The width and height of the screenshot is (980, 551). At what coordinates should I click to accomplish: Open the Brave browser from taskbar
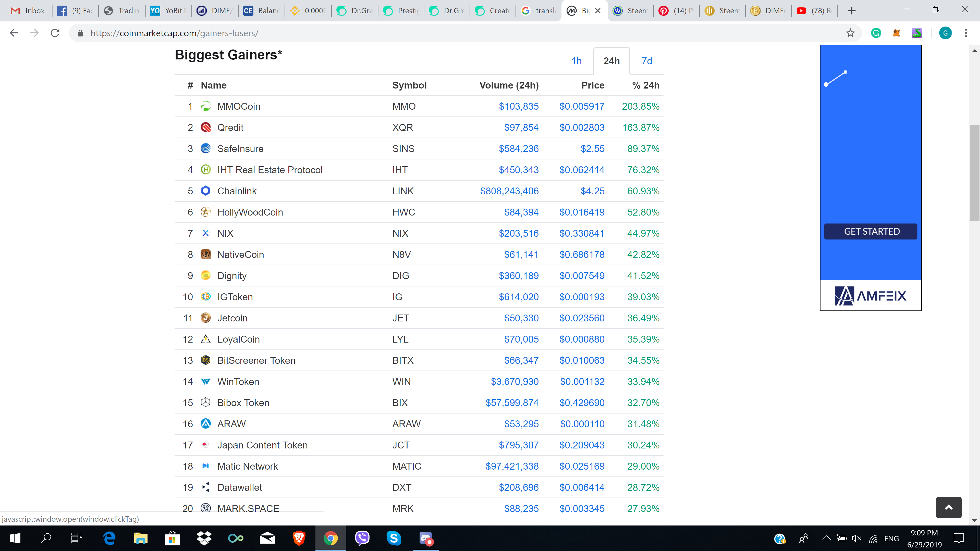point(299,538)
